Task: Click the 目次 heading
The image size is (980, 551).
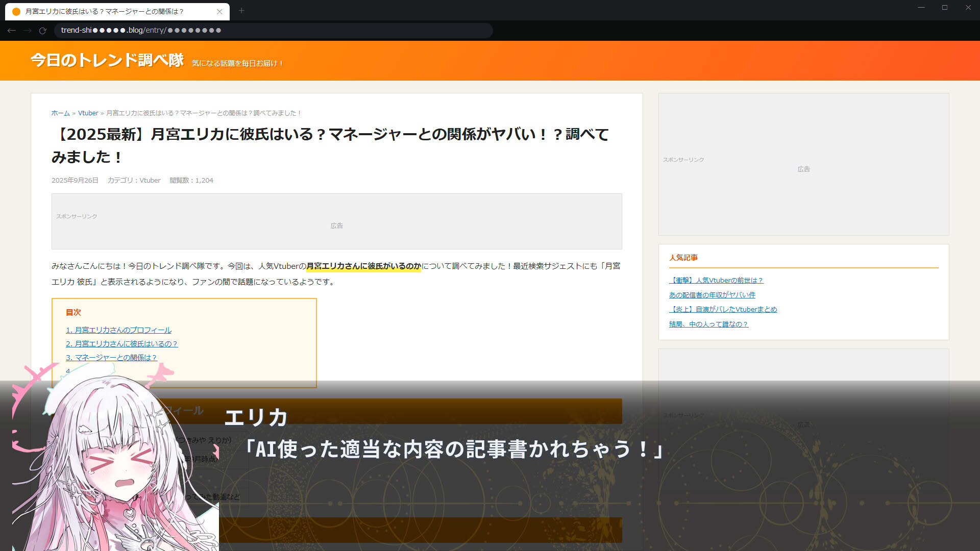Action: tap(73, 312)
